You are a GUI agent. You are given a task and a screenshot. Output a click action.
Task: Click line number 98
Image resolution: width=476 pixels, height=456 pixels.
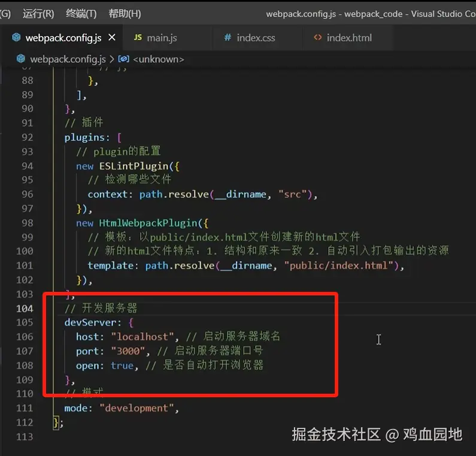coord(28,224)
